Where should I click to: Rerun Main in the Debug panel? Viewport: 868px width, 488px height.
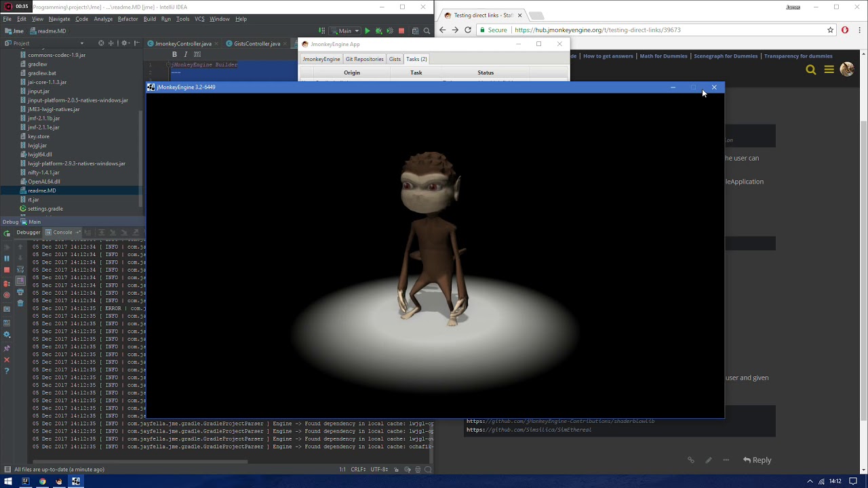pos(7,233)
